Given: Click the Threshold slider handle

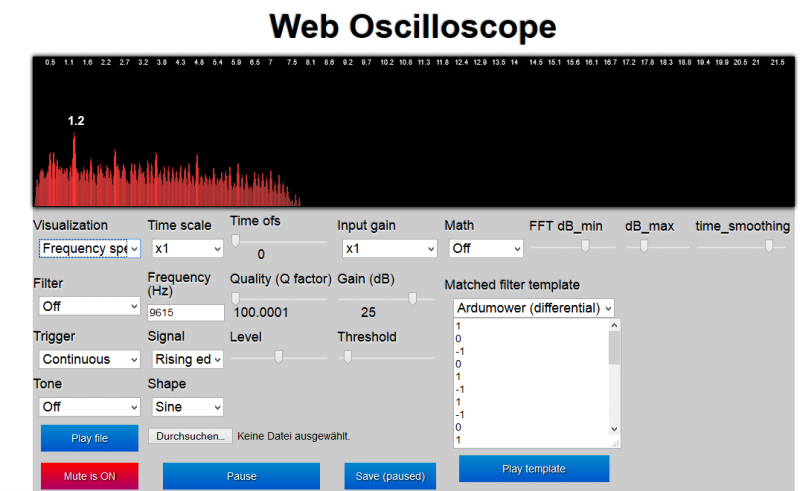Looking at the screenshot, I should click(347, 357).
